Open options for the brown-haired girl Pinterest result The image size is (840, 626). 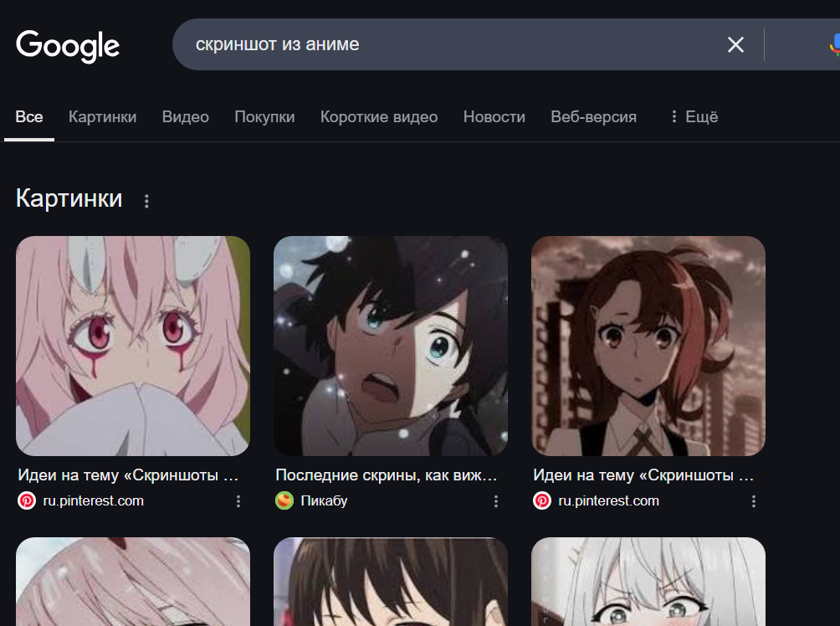(754, 501)
